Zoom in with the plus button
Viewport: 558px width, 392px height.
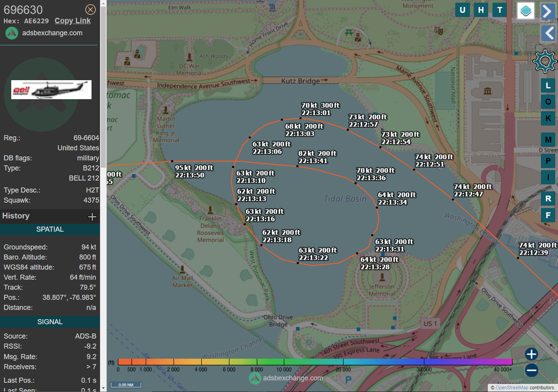point(531,354)
